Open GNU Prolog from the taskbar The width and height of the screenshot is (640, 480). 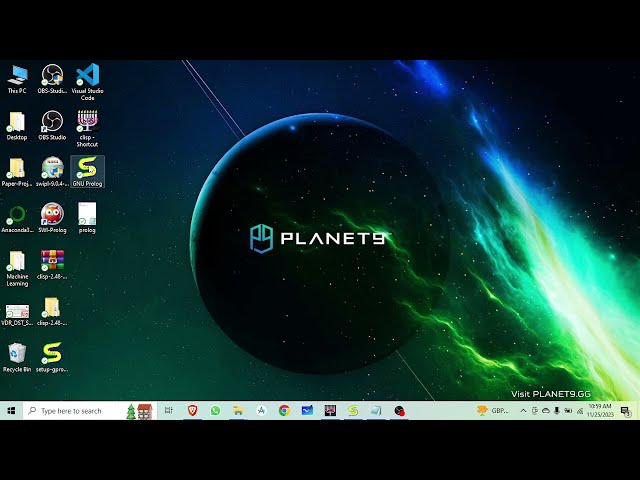[353, 411]
